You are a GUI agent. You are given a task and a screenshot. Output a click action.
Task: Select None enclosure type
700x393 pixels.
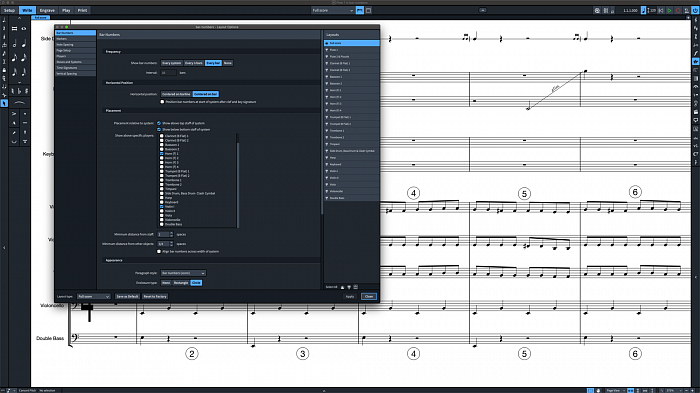(166, 283)
